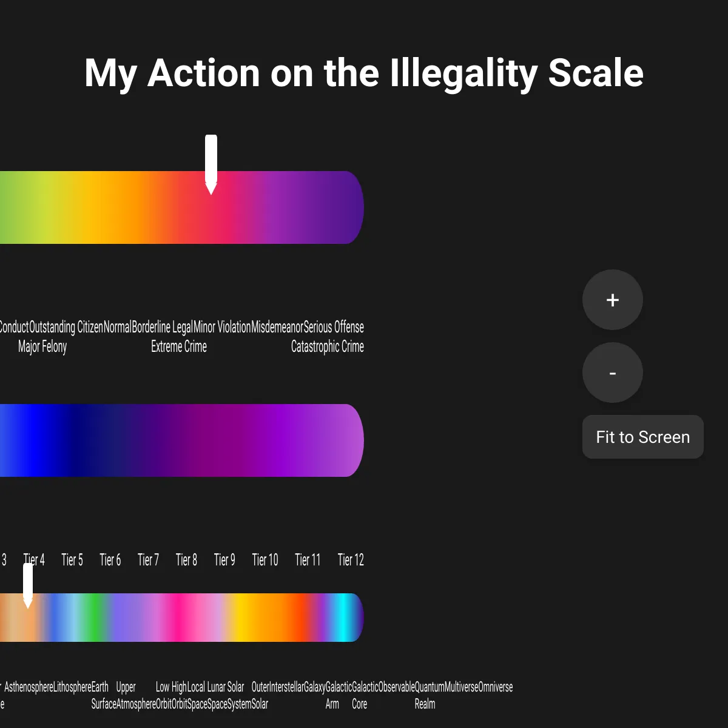Click the plus zoom in button
The image size is (728, 728).
click(613, 300)
